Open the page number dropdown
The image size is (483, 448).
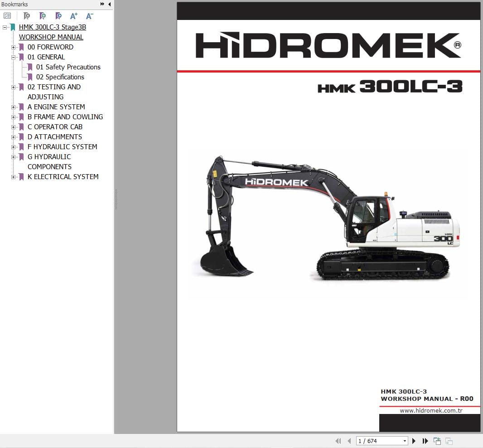click(x=405, y=440)
